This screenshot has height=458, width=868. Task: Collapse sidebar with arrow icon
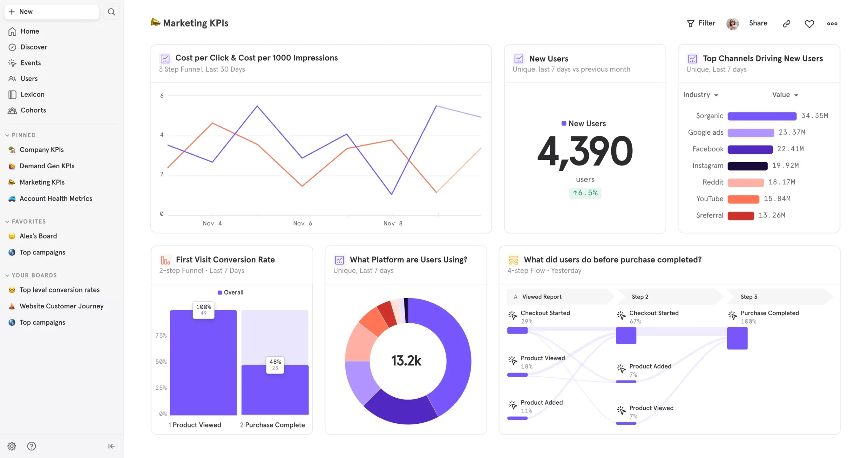click(111, 446)
